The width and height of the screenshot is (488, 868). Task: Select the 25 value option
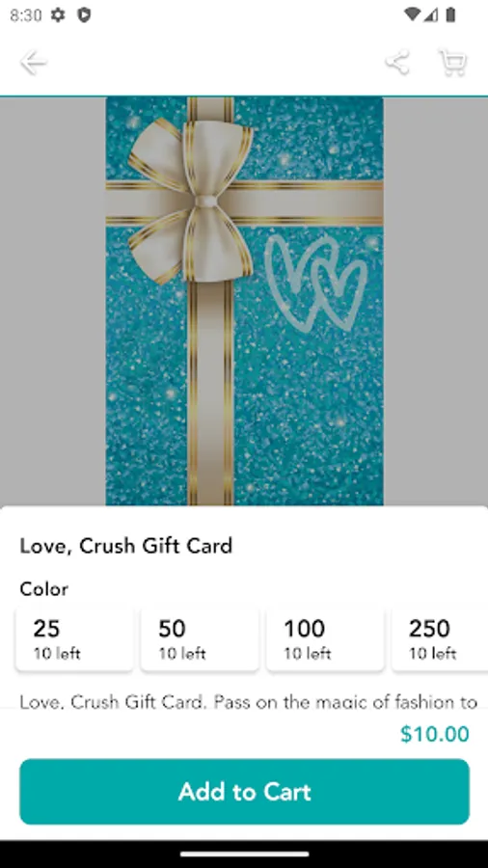(x=74, y=639)
